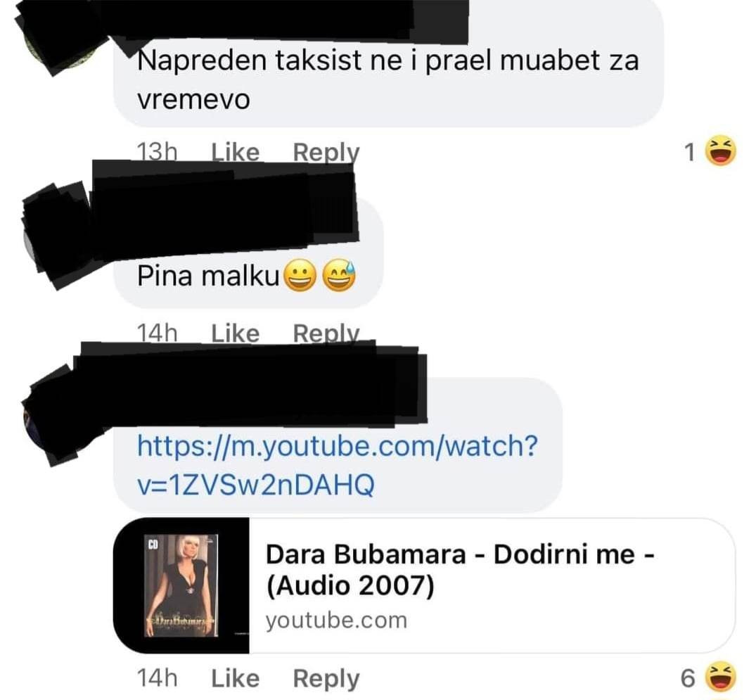Viewport: 756px width, 700px height.
Task: Open 'Dara Bubamara - Dodirni me' preview title
Action: [459, 570]
